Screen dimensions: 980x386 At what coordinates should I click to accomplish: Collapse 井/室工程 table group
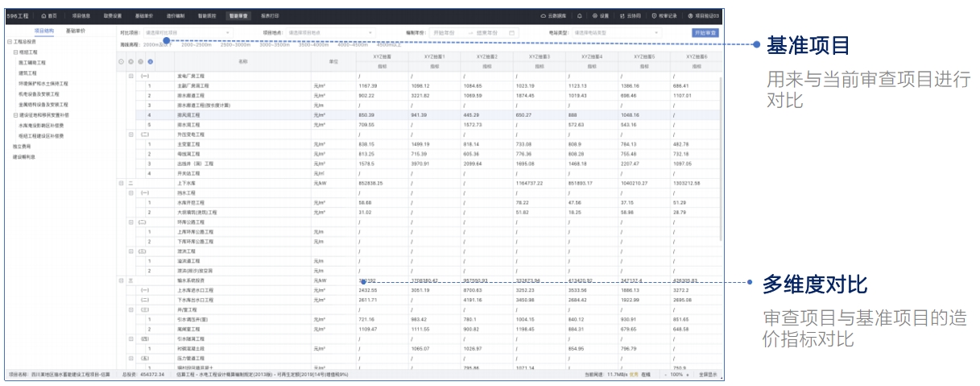point(131,309)
